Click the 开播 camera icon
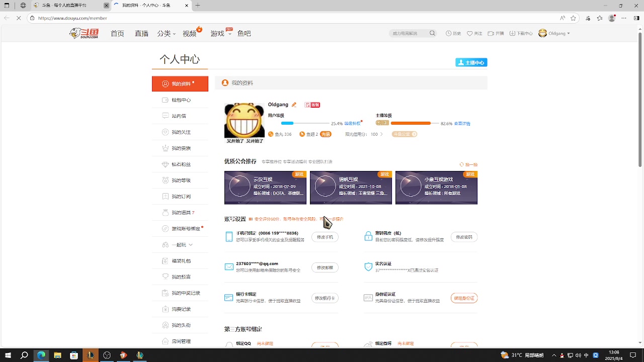This screenshot has height=362, width=644. (492, 33)
